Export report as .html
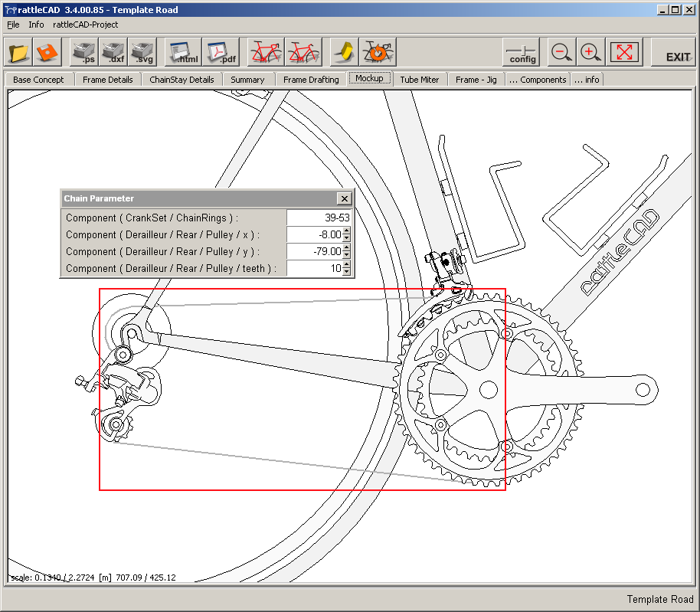This screenshot has height=612, width=700. pos(183,52)
